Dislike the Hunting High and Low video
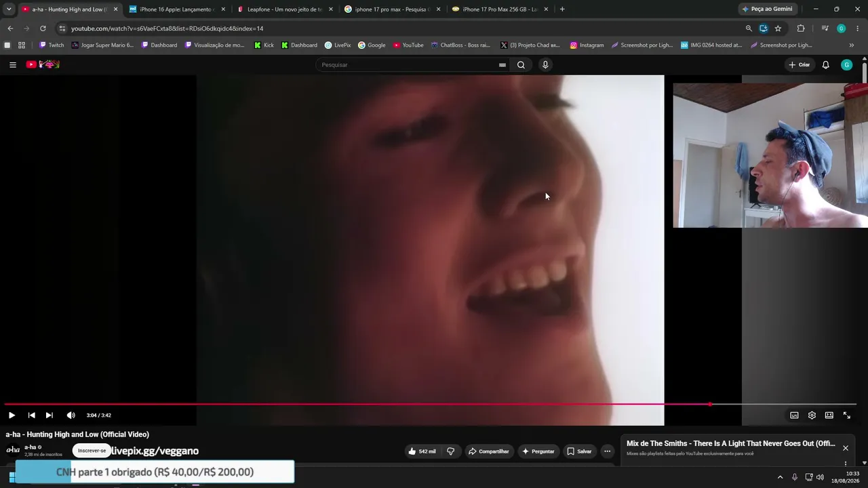The height and width of the screenshot is (488, 868). pyautogui.click(x=450, y=451)
